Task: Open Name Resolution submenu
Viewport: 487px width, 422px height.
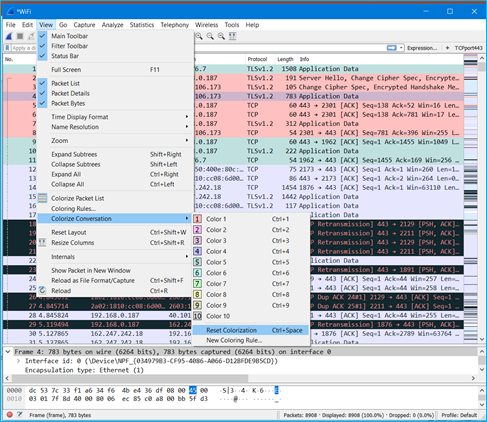Action: pyautogui.click(x=115, y=127)
